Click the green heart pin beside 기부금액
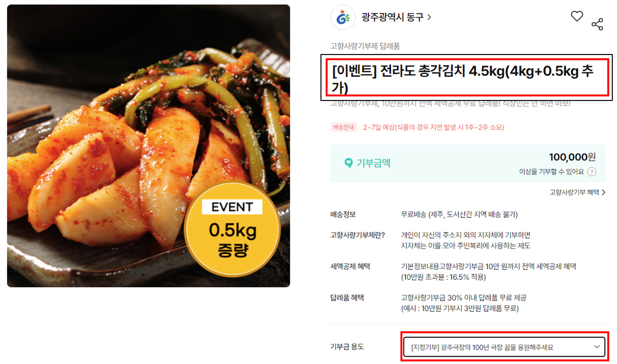The width and height of the screenshot is (617, 364). click(x=348, y=163)
